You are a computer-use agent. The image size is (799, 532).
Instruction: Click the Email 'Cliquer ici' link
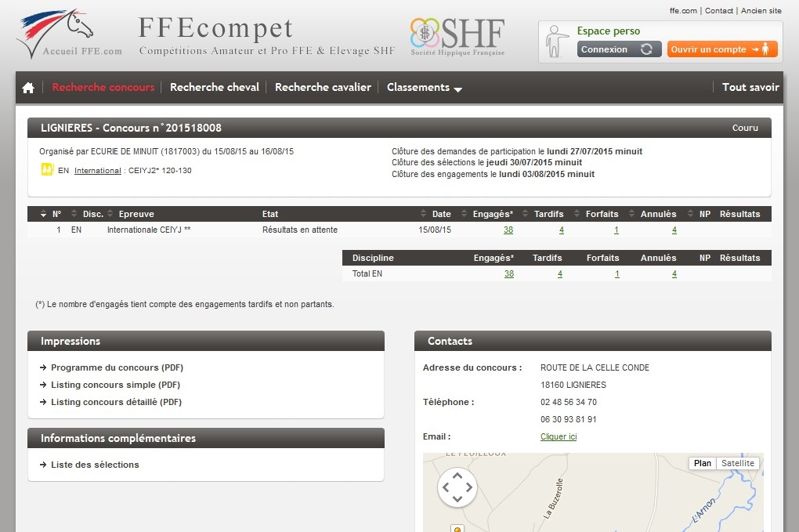[x=559, y=436]
